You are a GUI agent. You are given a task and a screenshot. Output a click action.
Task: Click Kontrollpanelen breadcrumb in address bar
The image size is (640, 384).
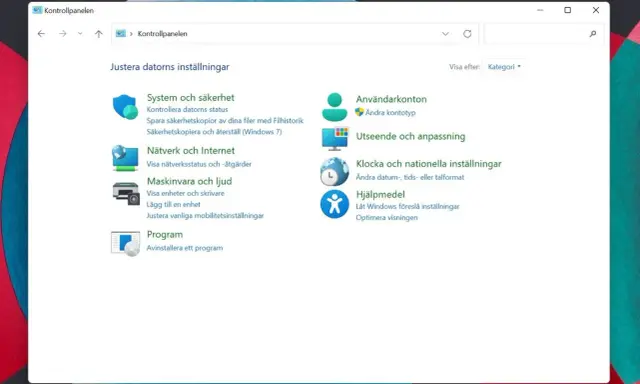tap(162, 34)
